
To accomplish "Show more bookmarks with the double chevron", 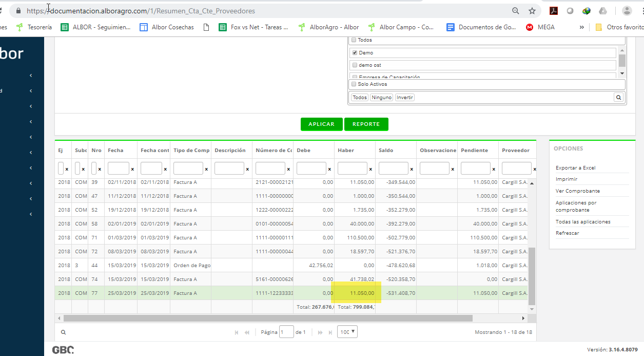I will point(581,27).
